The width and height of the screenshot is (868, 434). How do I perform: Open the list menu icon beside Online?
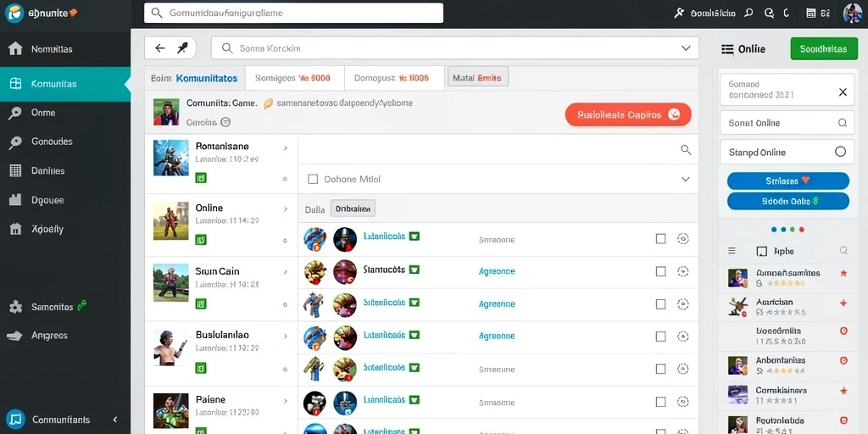727,48
